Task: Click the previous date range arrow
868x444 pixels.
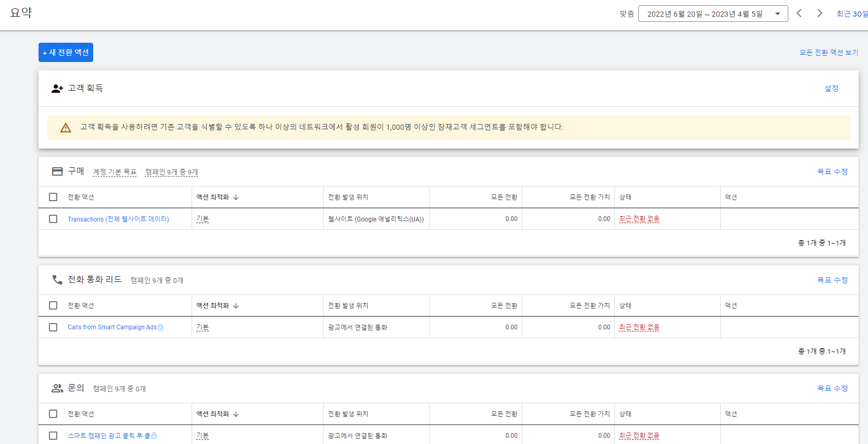Action: tap(799, 14)
